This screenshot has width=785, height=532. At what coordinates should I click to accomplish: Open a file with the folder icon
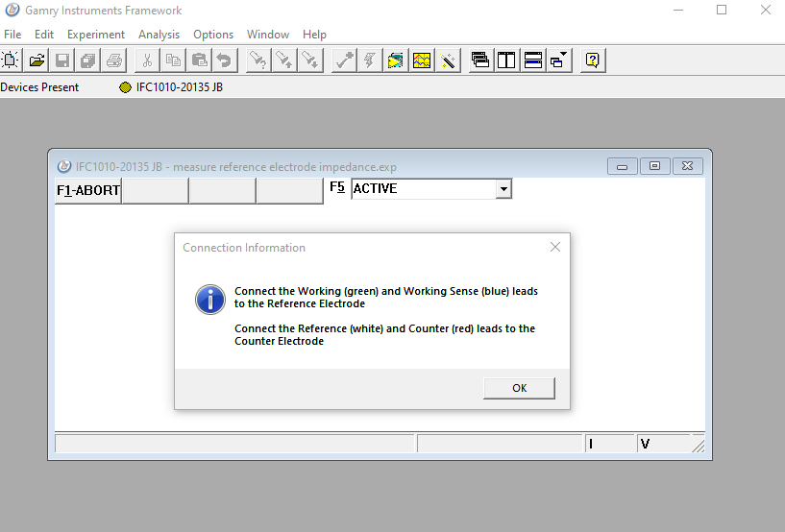pos(37,60)
